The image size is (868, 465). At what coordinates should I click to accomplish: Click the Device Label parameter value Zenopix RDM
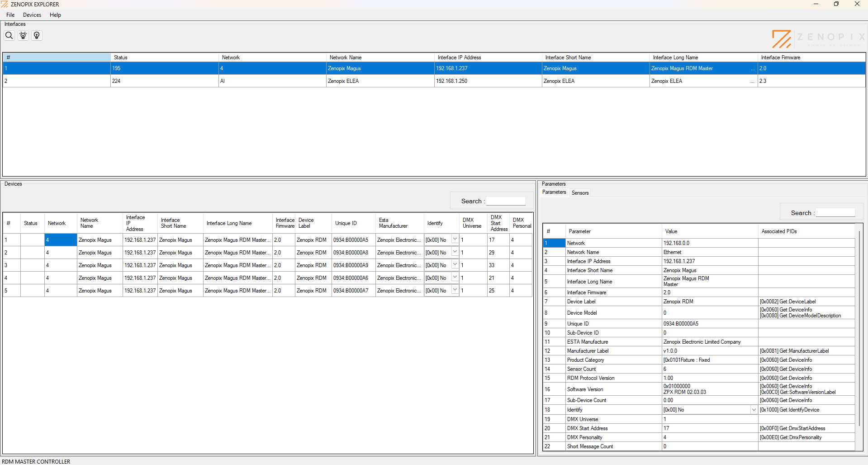710,302
